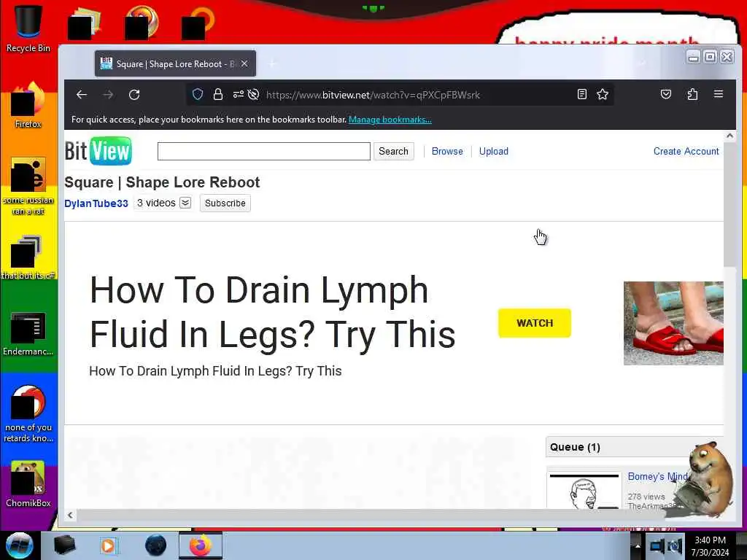The height and width of the screenshot is (560, 747).
Task: Click the BitView search input field
Action: point(264,152)
